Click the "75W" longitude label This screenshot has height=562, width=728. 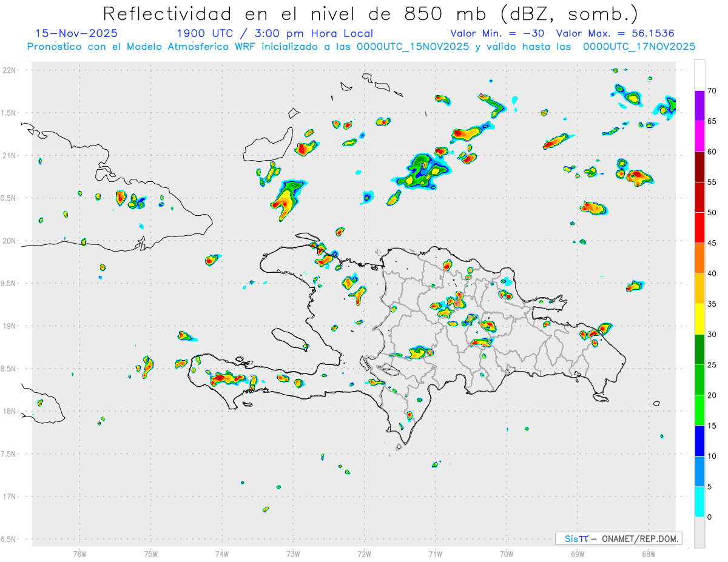[x=150, y=554]
